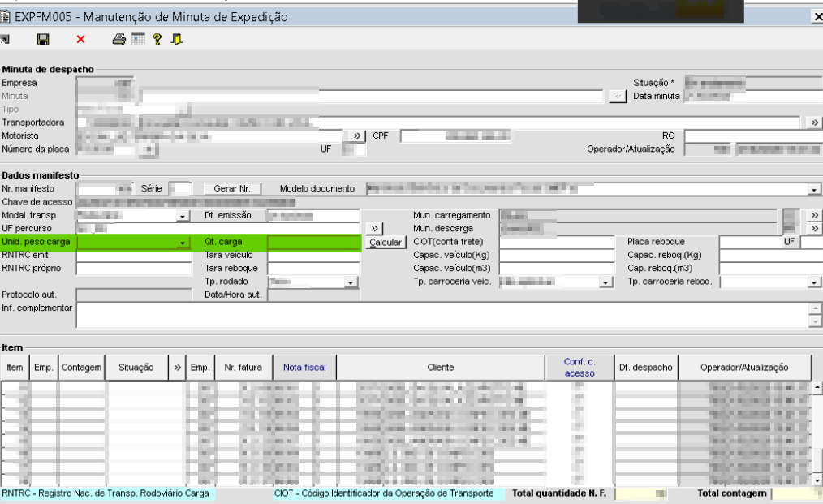
Task: Click Conf. c. acesso column header
Action: click(580, 368)
